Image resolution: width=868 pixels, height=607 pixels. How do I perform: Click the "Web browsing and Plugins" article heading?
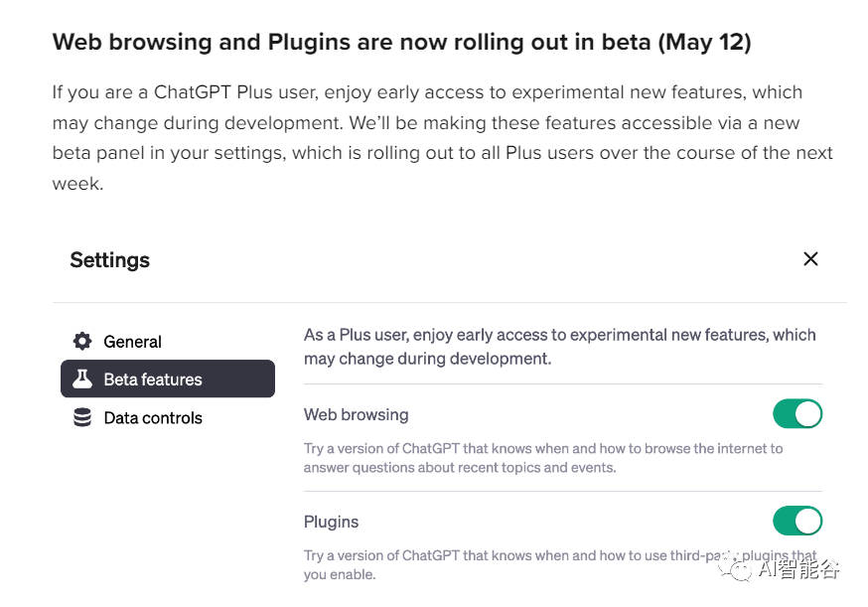(298, 43)
